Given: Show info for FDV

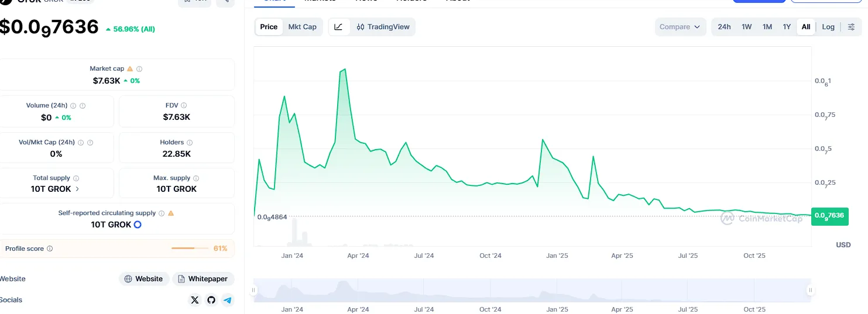Looking at the screenshot, I should (x=184, y=106).
